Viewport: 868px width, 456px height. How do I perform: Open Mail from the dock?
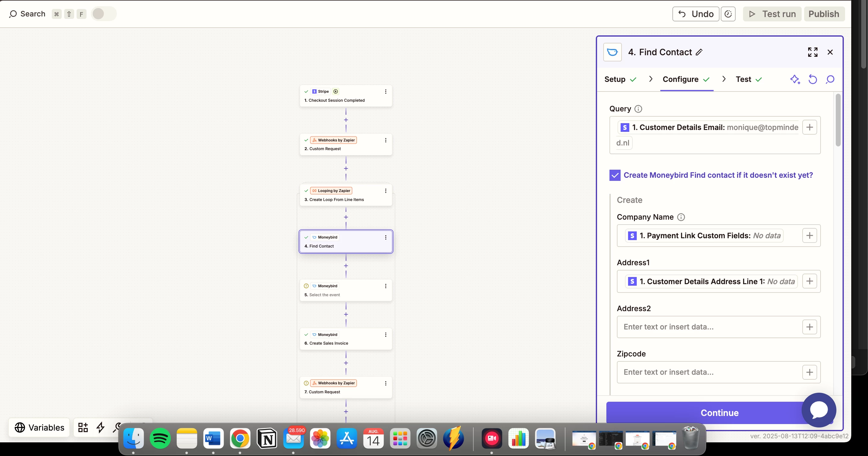pos(294,438)
